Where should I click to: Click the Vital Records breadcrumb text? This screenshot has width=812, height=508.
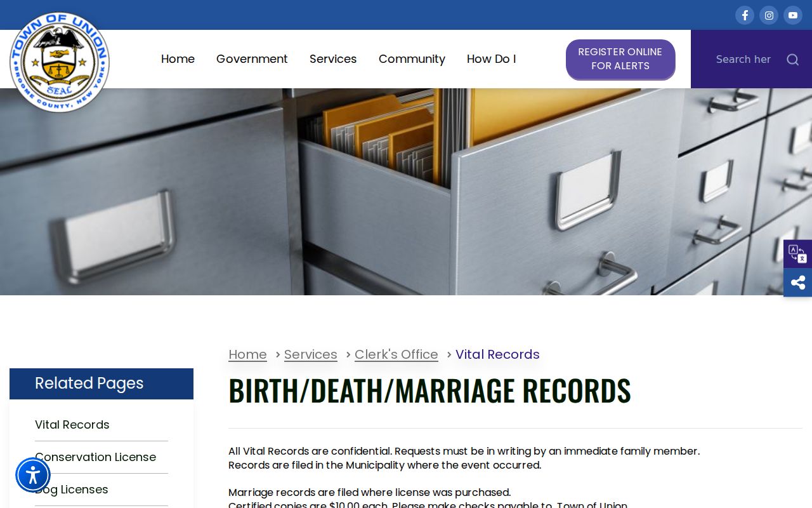pyautogui.click(x=497, y=354)
